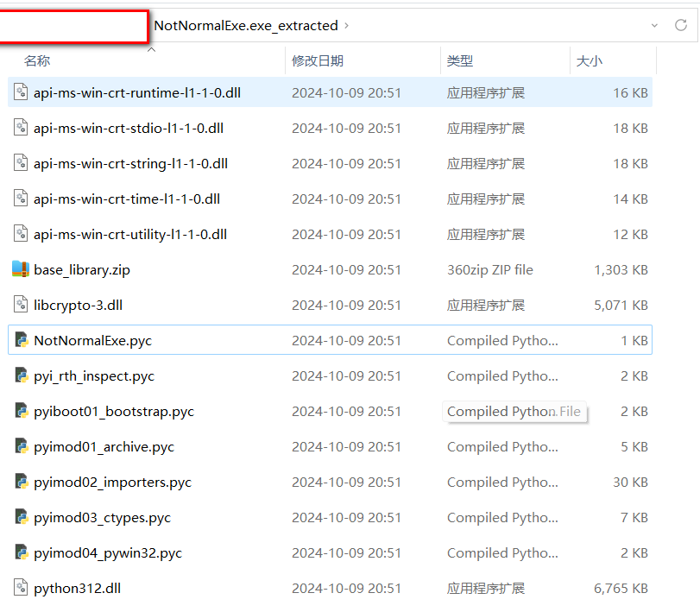Click the NotNormalExe.pyc Python file icon
This screenshot has width=700, height=612.
click(x=22, y=340)
